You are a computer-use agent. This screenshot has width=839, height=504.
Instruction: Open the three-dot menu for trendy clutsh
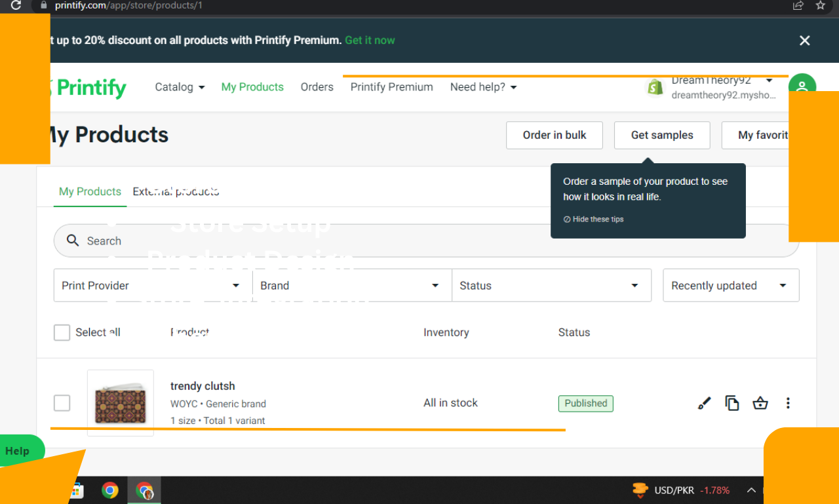click(788, 403)
